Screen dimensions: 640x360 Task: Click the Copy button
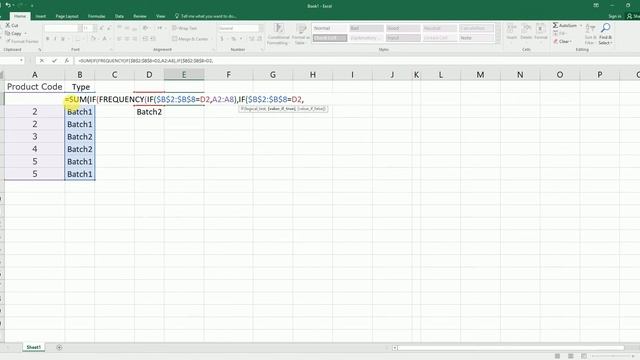tap(13, 33)
